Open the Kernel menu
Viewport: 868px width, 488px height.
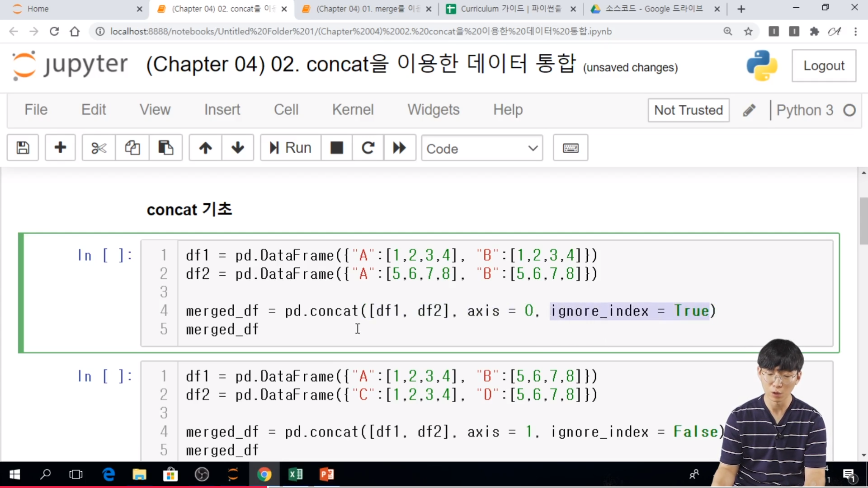353,110
